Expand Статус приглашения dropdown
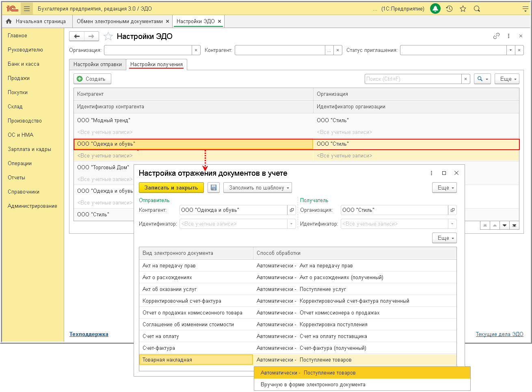 [x=511, y=50]
